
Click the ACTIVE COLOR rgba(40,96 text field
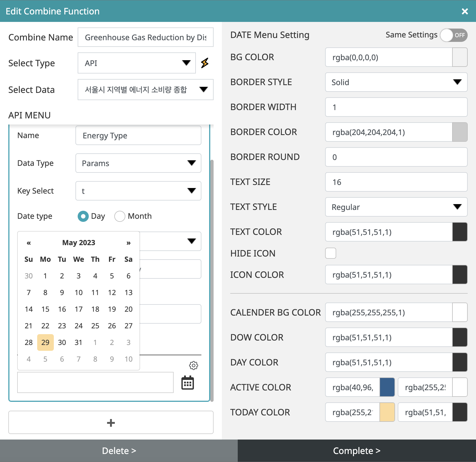click(x=353, y=387)
